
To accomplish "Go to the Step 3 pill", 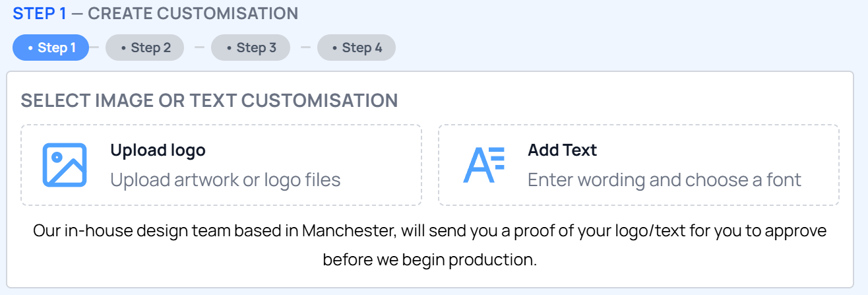I will click(x=251, y=48).
